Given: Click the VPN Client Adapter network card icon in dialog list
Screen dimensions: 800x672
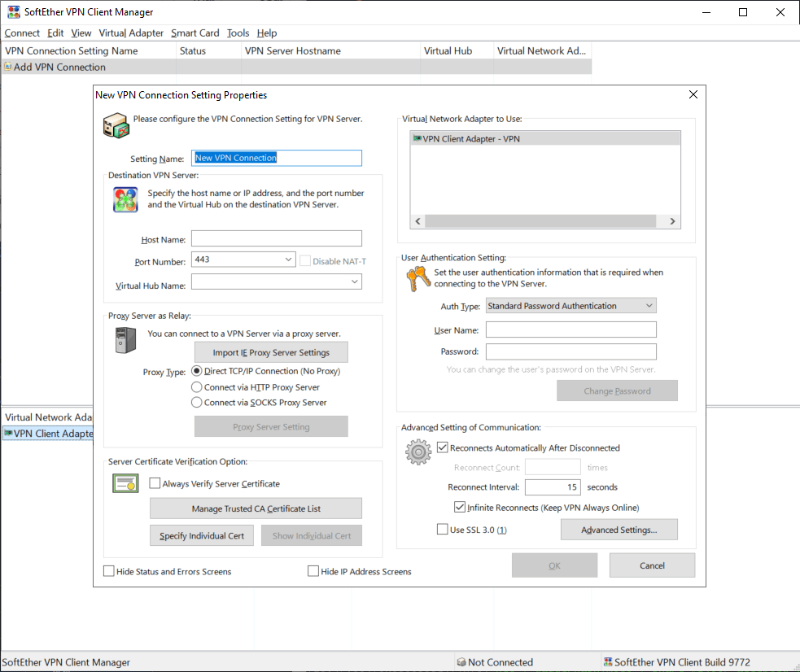Looking at the screenshot, I should (x=417, y=138).
